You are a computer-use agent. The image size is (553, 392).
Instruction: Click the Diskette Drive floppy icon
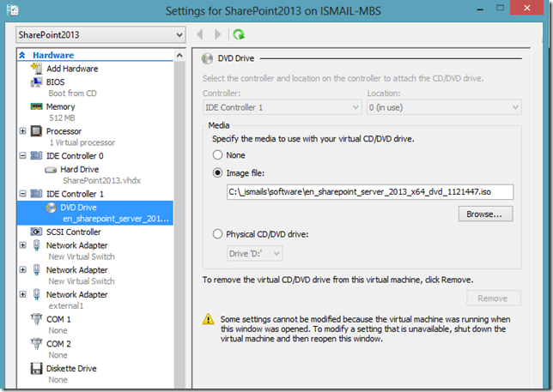36,368
